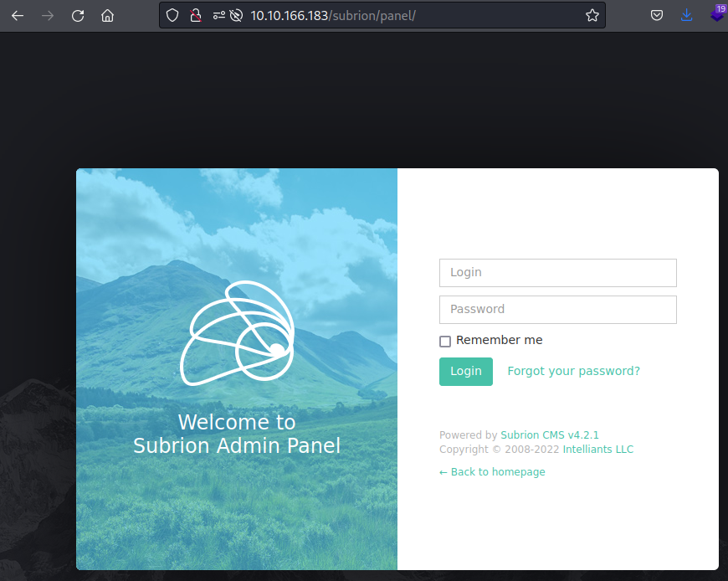Follow the Back to homepage link

492,471
